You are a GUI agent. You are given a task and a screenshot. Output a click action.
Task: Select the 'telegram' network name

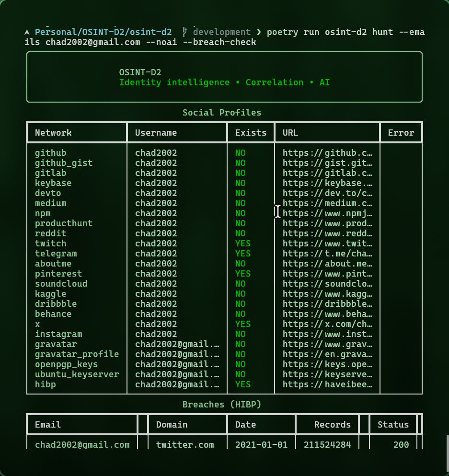click(x=56, y=254)
